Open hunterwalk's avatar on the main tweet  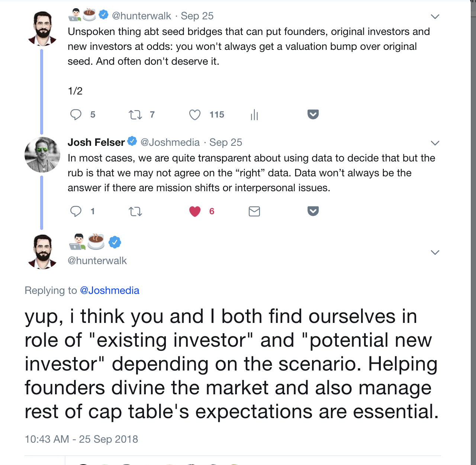pos(42,251)
